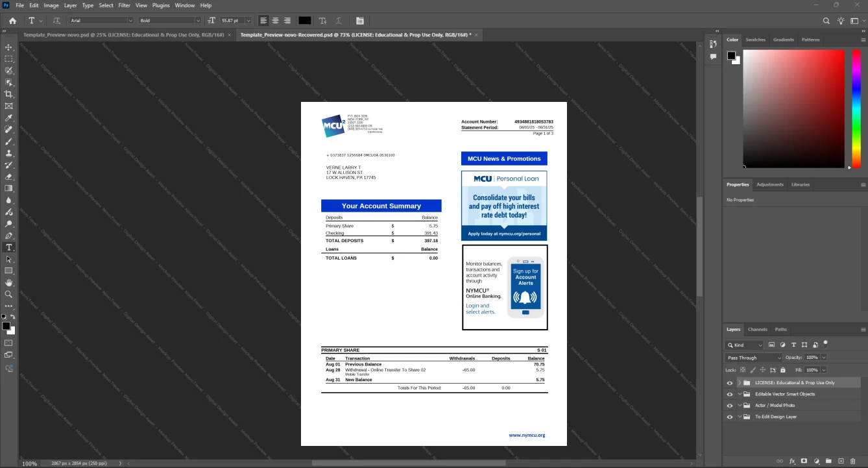Open the Layer menu

[x=70, y=5]
